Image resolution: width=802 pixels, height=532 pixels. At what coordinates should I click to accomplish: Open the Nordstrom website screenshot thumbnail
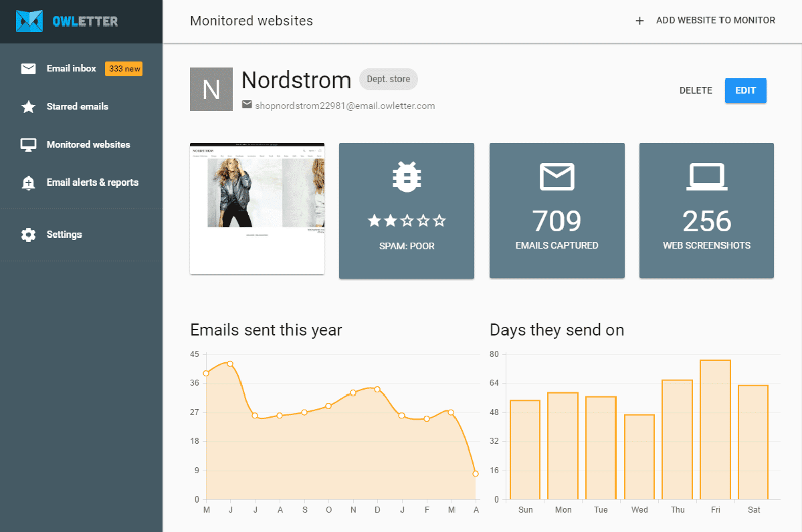257,208
